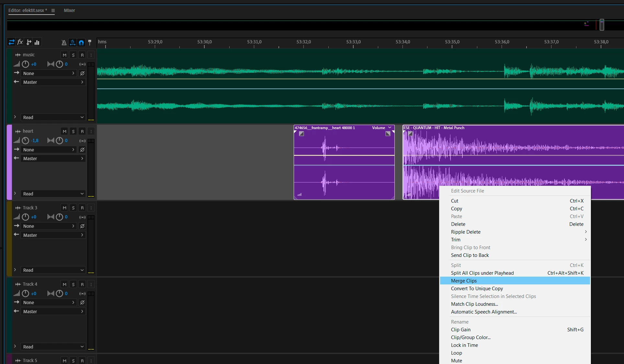Toggle the metronome icon
The width and height of the screenshot is (624, 364).
(x=64, y=42)
